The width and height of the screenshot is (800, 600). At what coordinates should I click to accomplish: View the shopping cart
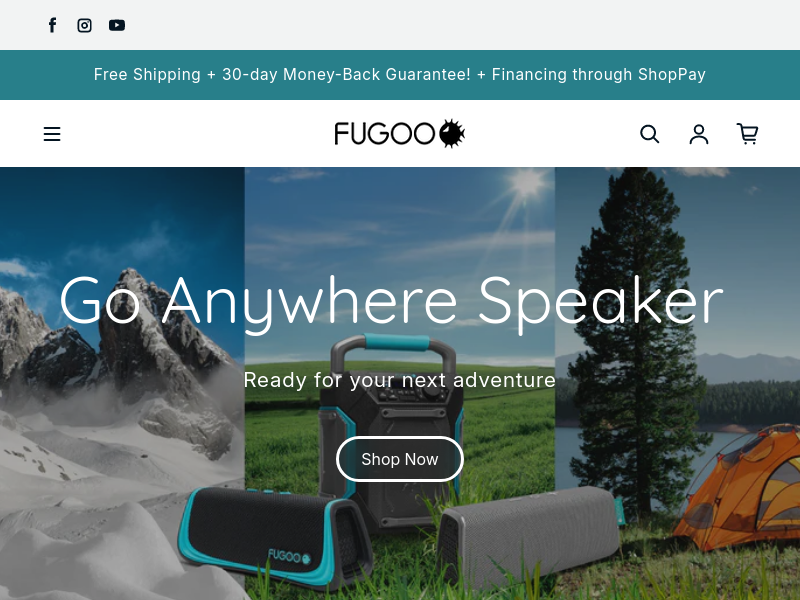point(747,134)
